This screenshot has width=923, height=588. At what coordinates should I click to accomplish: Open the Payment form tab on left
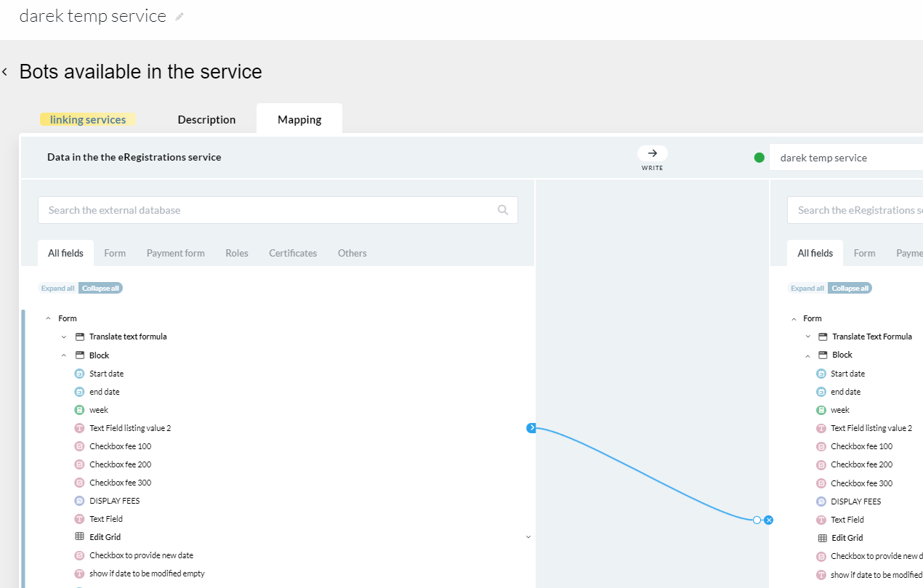pos(176,253)
